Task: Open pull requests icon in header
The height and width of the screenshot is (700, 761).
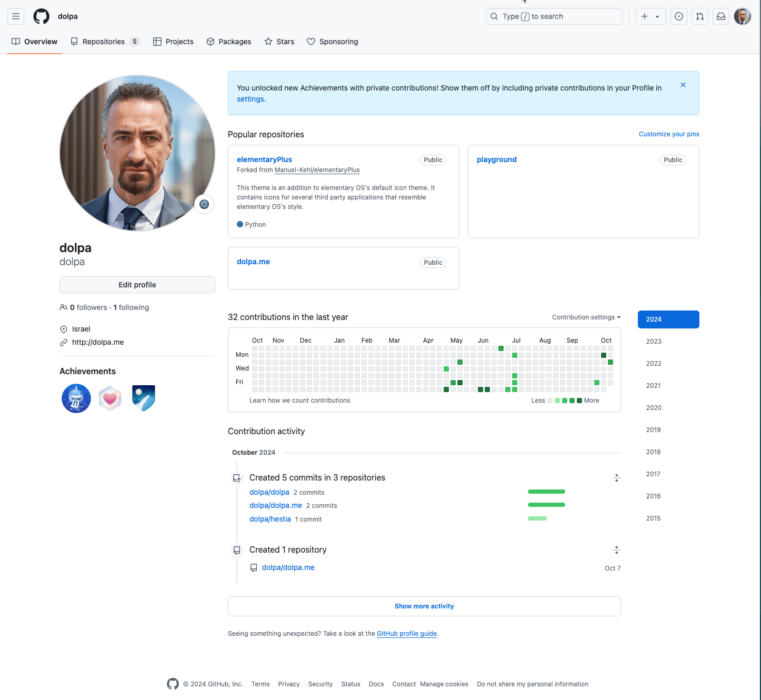Action: click(700, 16)
